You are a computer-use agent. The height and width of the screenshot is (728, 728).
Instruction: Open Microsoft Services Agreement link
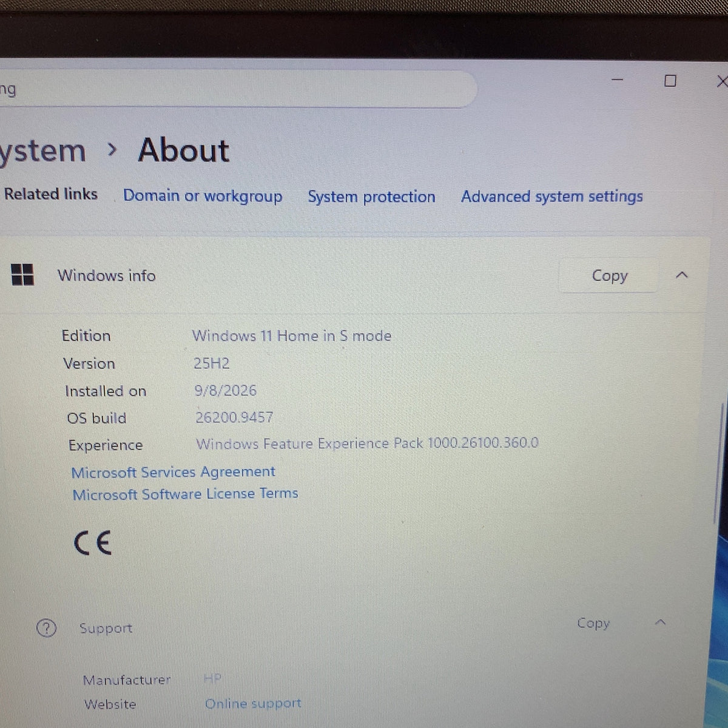(x=173, y=472)
